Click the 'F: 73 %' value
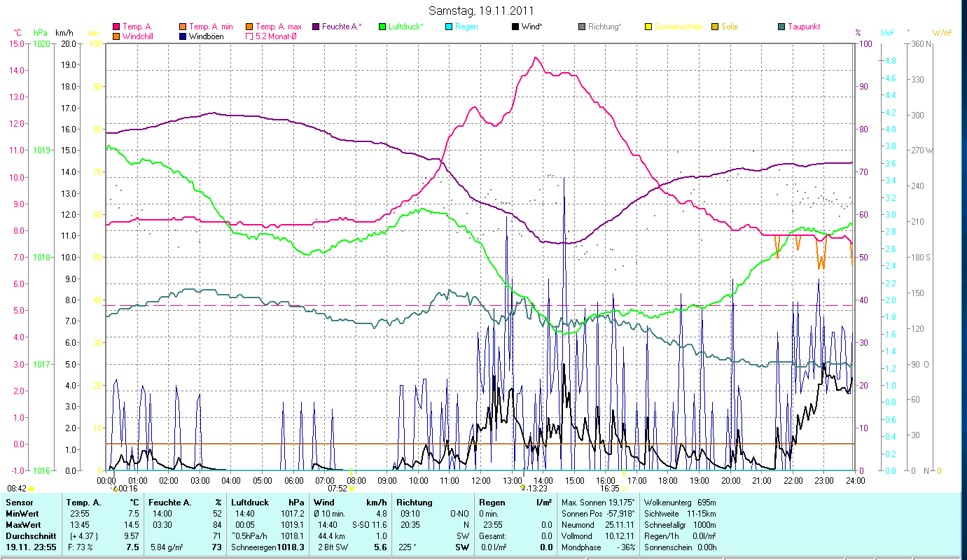 pos(81,547)
